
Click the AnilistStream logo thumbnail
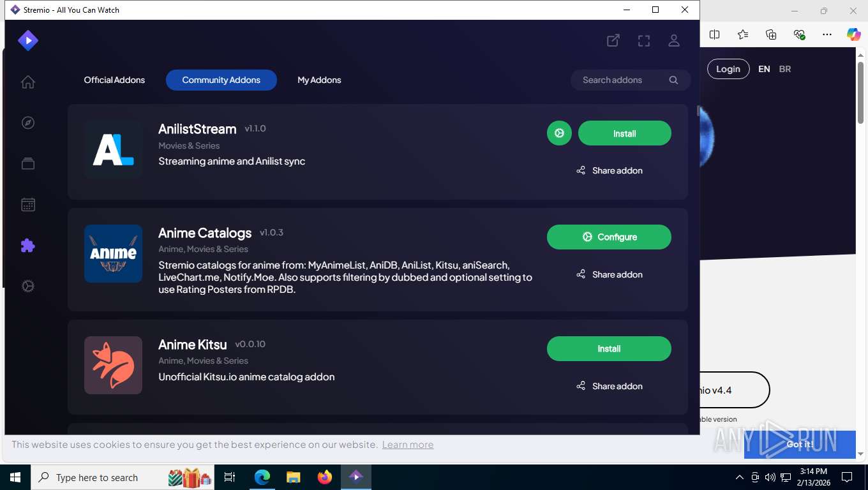pyautogui.click(x=113, y=150)
